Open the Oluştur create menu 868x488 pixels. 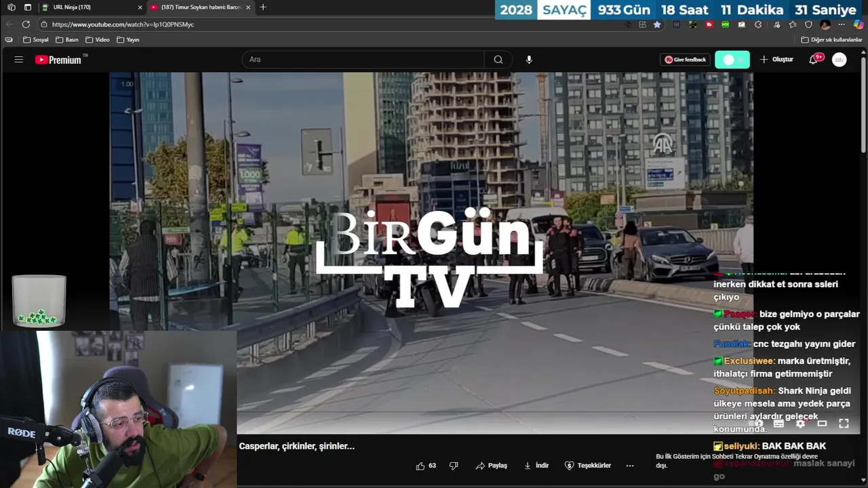coord(776,60)
